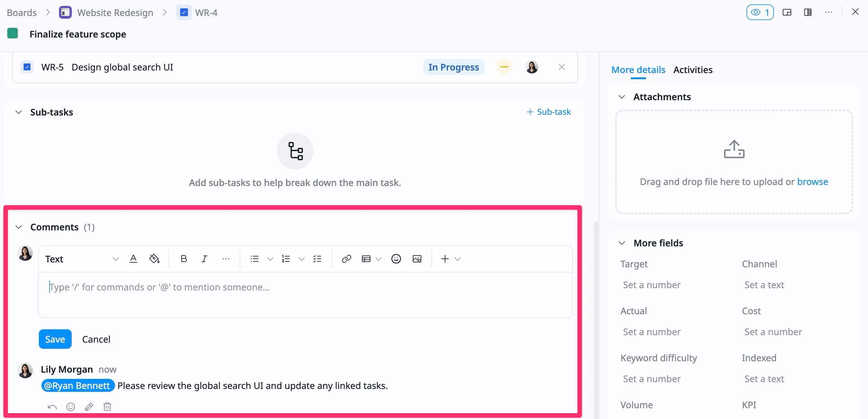This screenshot has height=419, width=868.
Task: Insert an image into the comment
Action: point(417,259)
